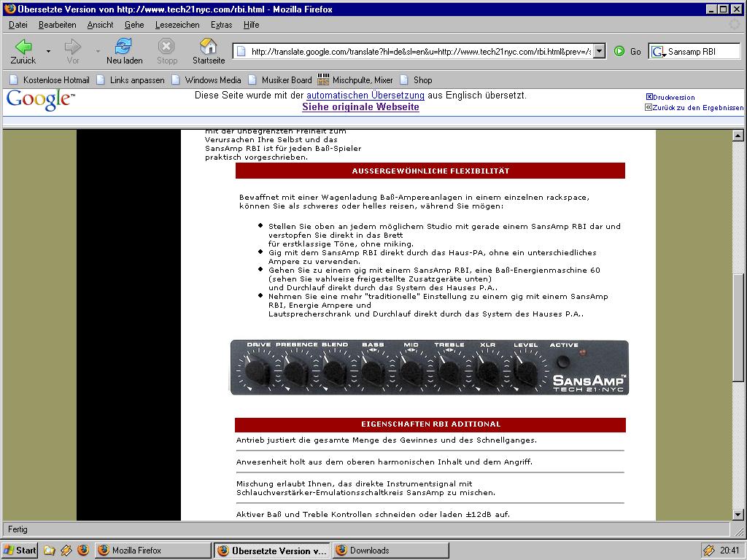Reload the page with Neu laden
Screen dimensions: 747x560
[124, 52]
